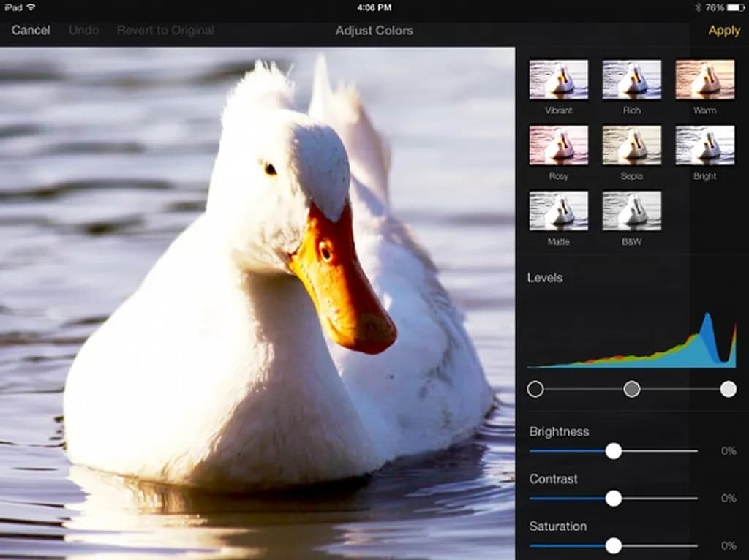The image size is (749, 560).
Task: Select the Levels white point handle
Action: tap(729, 389)
